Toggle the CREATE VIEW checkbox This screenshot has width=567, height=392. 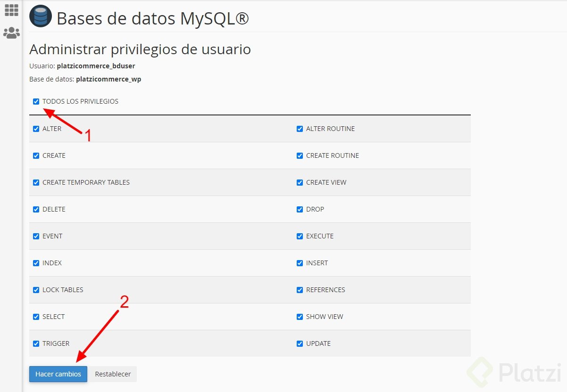[x=300, y=182]
